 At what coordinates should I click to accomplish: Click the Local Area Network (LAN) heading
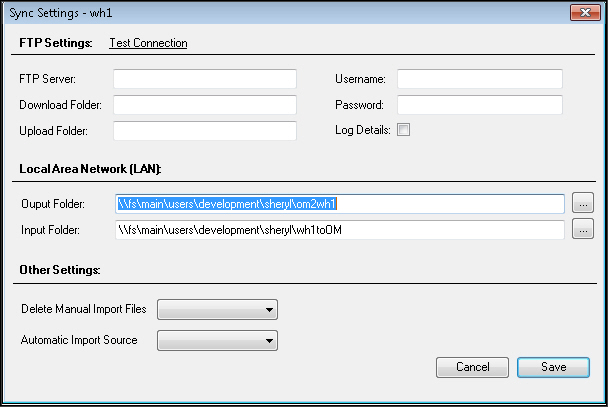pyautogui.click(x=90, y=169)
